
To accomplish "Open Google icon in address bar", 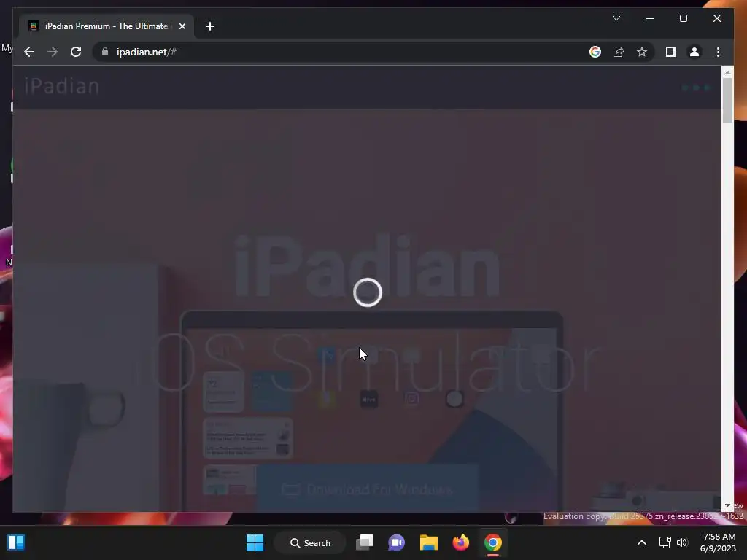I will pos(595,52).
